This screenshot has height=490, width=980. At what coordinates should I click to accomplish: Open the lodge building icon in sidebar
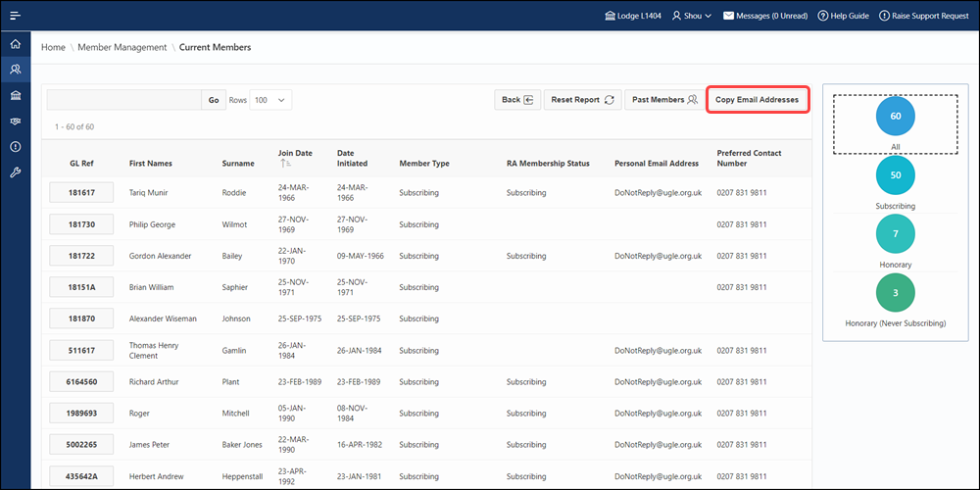coord(15,95)
